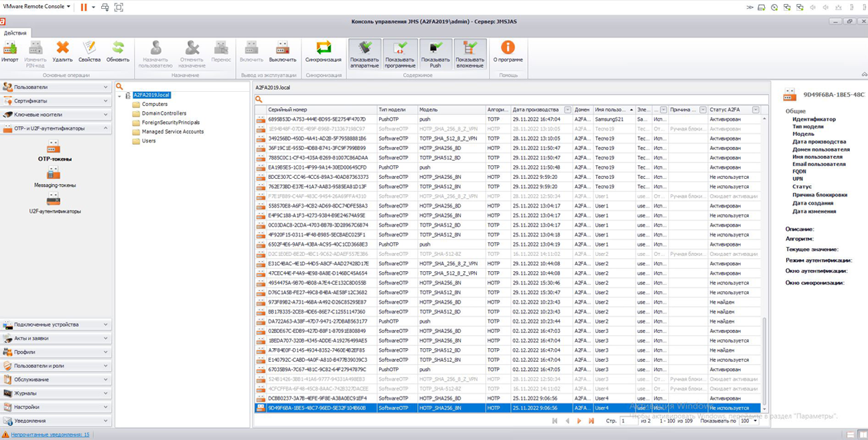Open Статус A2FA column filter dropdown

(x=755, y=110)
